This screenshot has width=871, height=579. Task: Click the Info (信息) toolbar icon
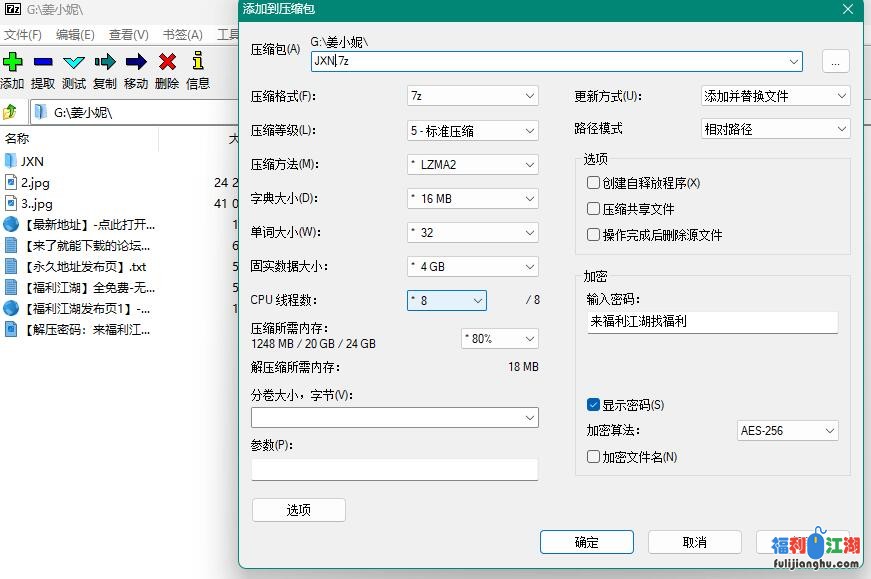pos(198,62)
